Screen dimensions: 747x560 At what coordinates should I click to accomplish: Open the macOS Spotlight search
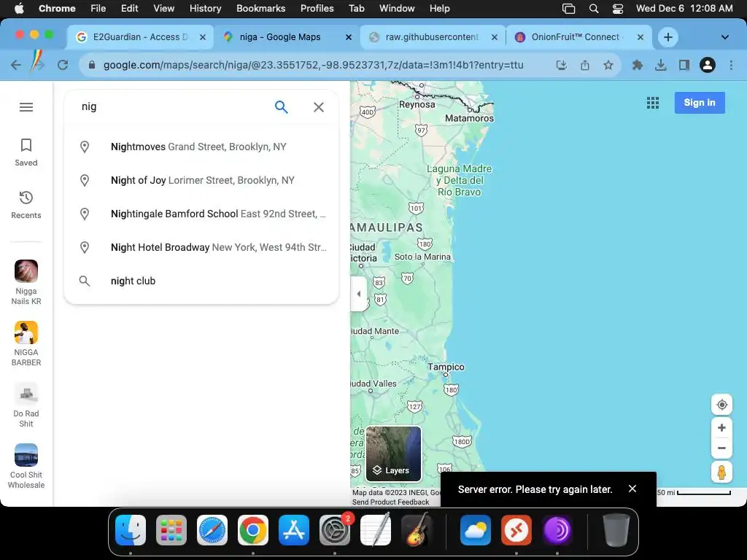tap(594, 9)
